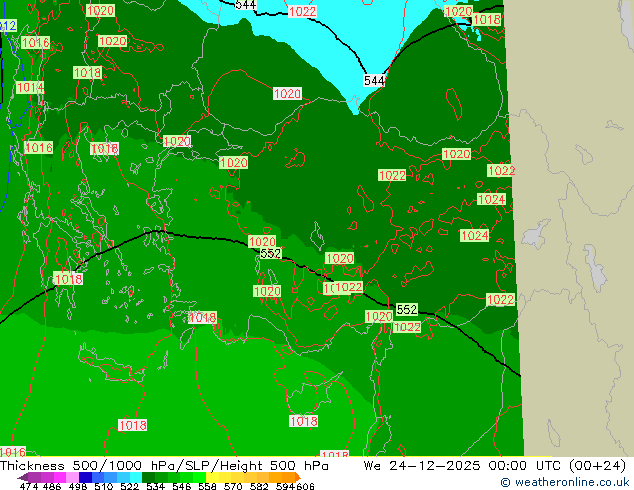The width and height of the screenshot is (634, 490).
Task: Click the forecast offset (00+24) text
Action: [x=597, y=466]
